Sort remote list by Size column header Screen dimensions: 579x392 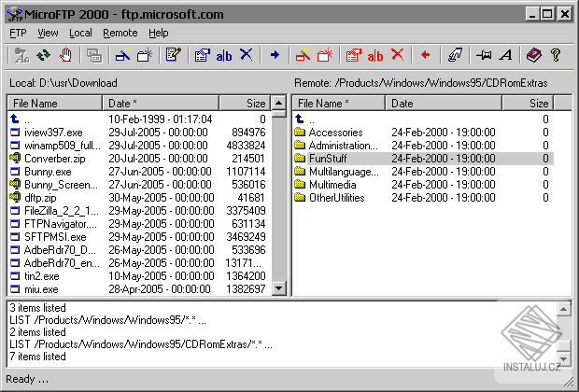click(528, 104)
